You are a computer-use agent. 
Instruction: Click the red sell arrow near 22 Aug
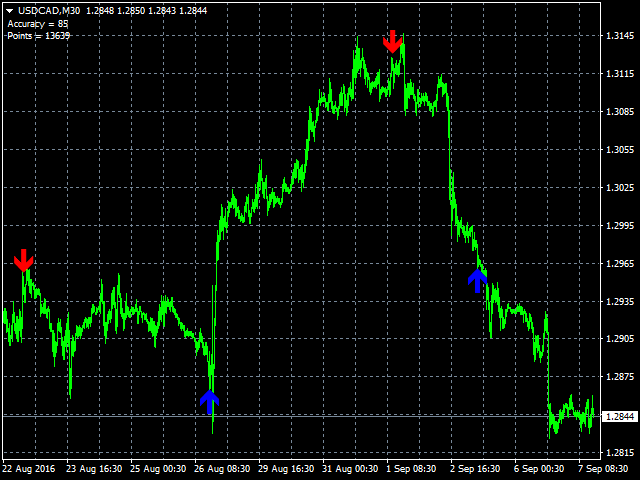24,260
